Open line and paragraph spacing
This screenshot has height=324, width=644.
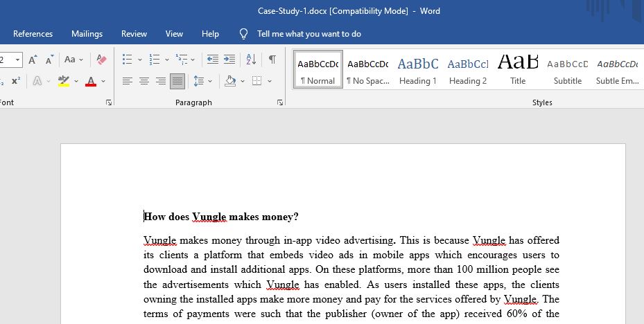click(x=199, y=81)
